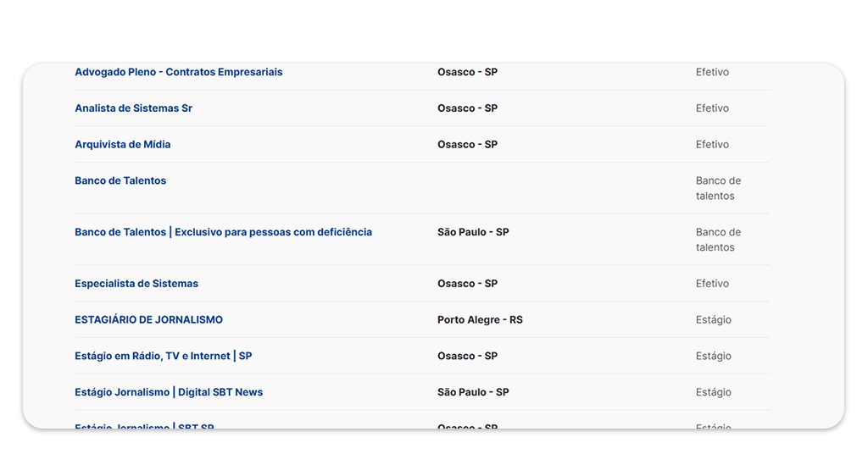The image size is (868, 454).
Task: Open the plain Banco de Talentos link
Action: coord(120,180)
